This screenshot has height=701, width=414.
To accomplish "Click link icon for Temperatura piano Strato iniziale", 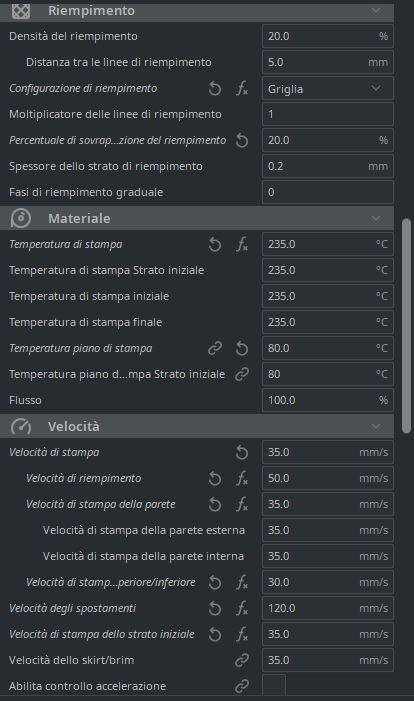I will (242, 374).
